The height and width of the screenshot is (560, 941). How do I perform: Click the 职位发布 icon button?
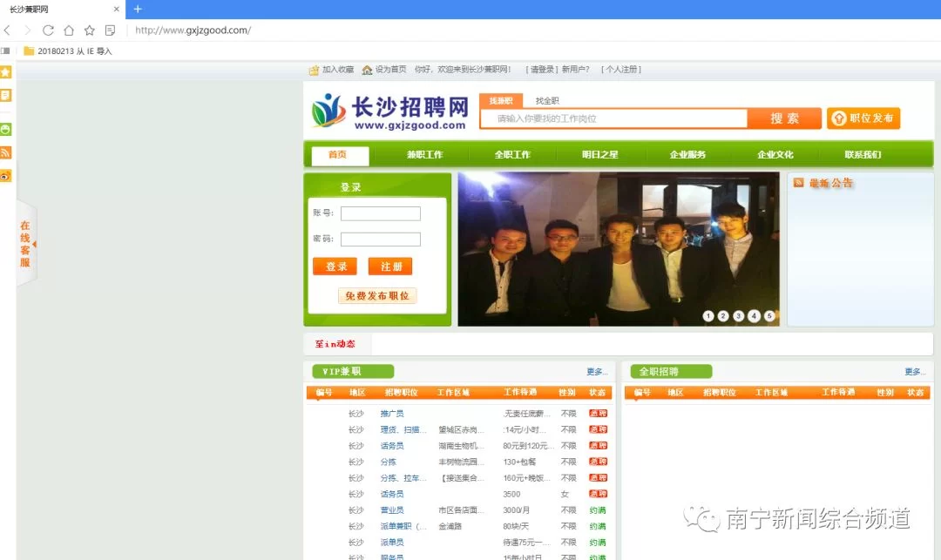(863, 118)
